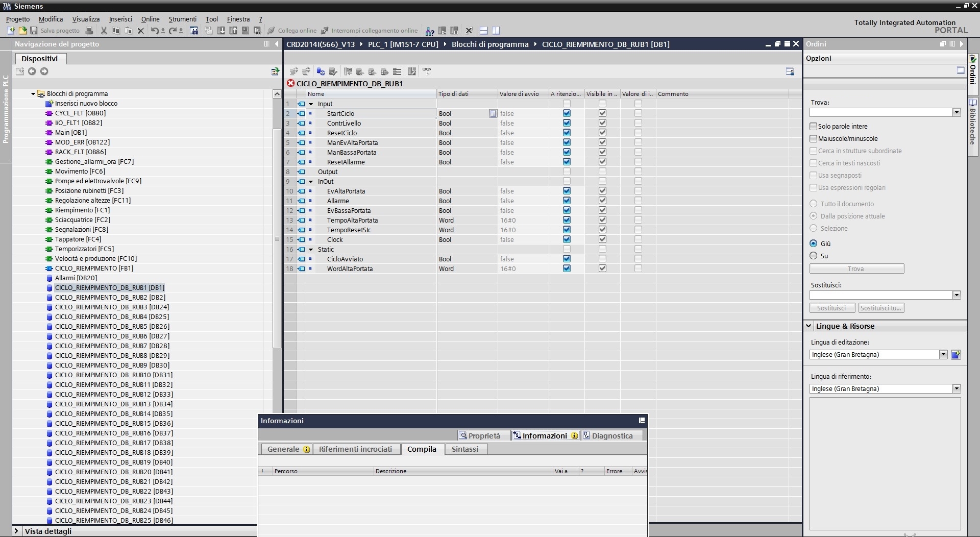Click the add row icon in block toolbar
Screen dimensions: 980x537
(x=306, y=71)
